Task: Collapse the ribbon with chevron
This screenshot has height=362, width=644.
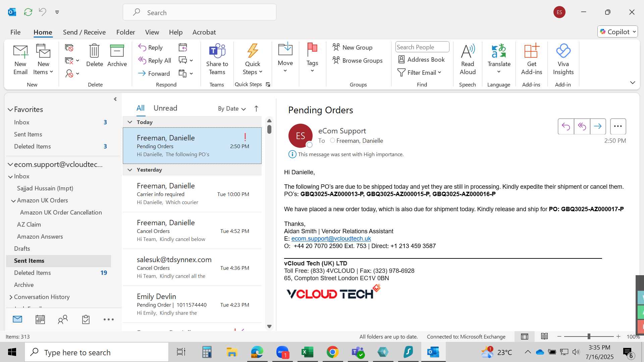Action: [633, 82]
